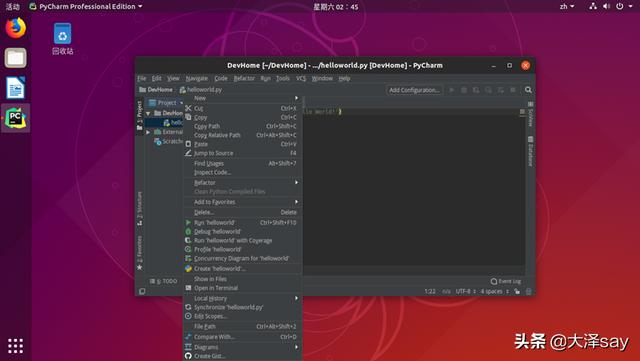Choose Compare With entry
The height and width of the screenshot is (361, 640).
243,337
